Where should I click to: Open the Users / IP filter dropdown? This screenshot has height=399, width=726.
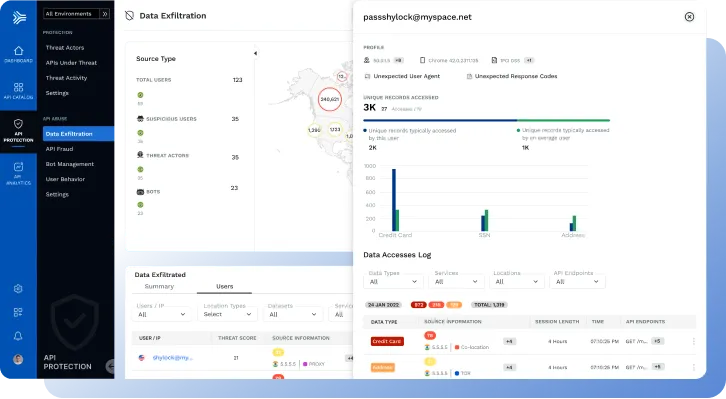point(161,314)
